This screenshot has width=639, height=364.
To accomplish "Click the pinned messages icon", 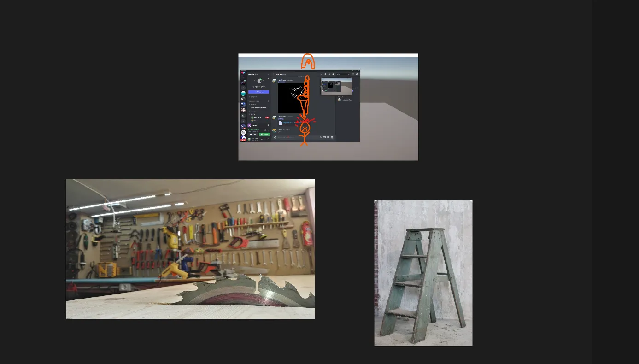I will tap(329, 74).
